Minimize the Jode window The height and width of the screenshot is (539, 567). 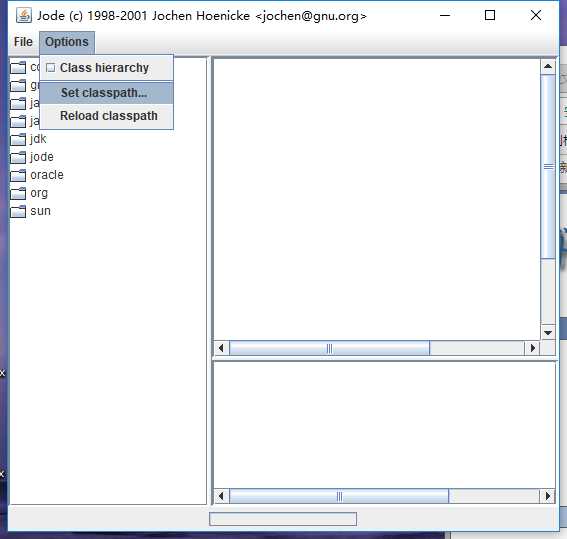pyautogui.click(x=445, y=16)
